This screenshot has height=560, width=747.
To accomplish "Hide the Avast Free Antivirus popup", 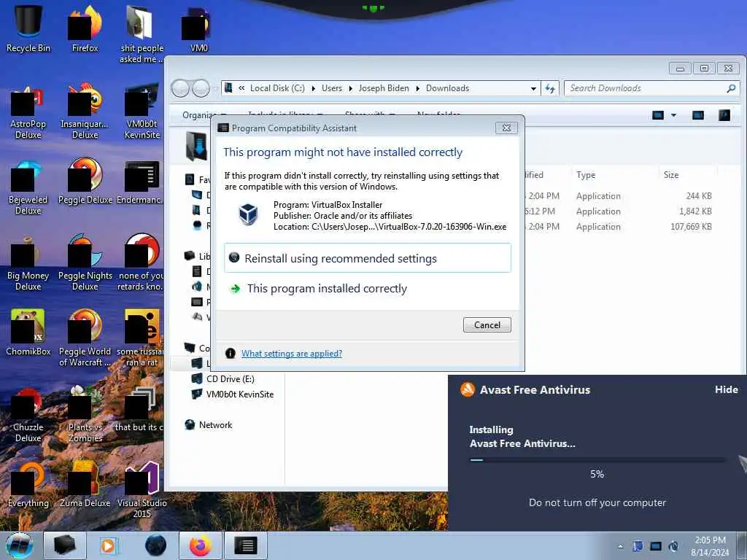I will coord(726,389).
